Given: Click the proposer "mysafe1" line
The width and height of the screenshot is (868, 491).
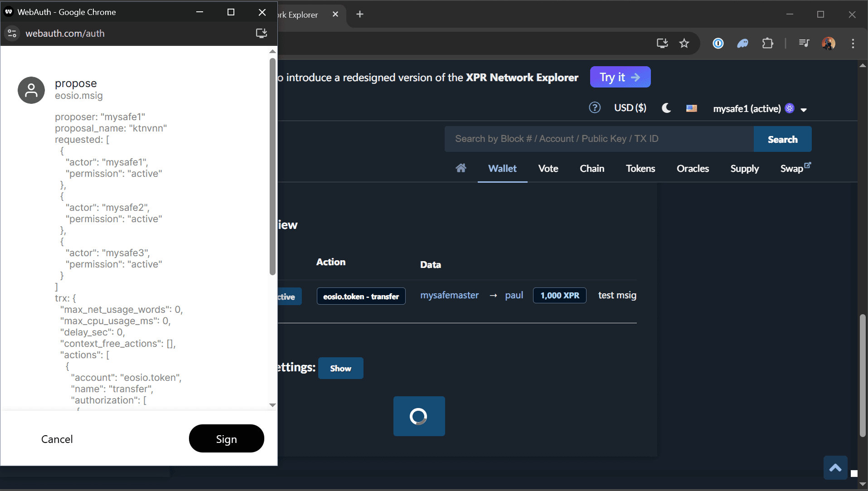Looking at the screenshot, I should [100, 117].
